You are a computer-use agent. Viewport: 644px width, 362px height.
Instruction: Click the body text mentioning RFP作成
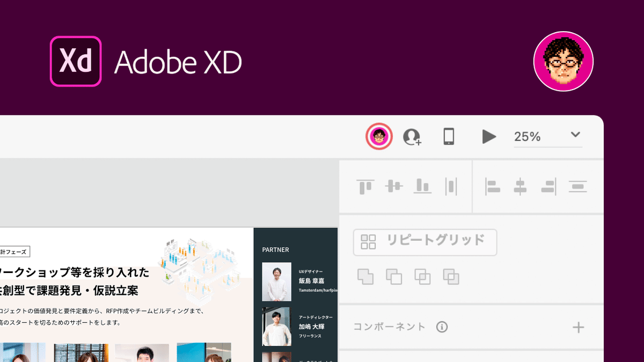click(x=102, y=311)
